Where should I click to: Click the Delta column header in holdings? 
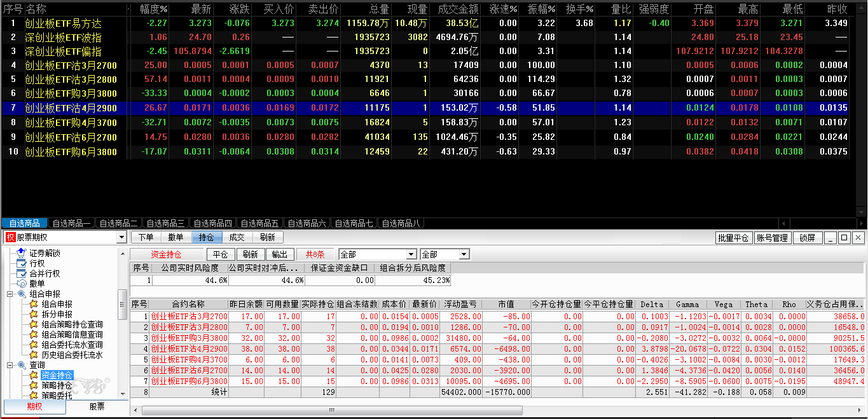[652, 304]
